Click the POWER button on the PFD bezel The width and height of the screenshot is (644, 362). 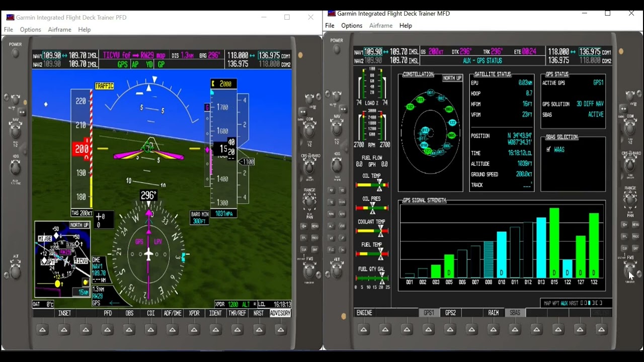(16, 53)
